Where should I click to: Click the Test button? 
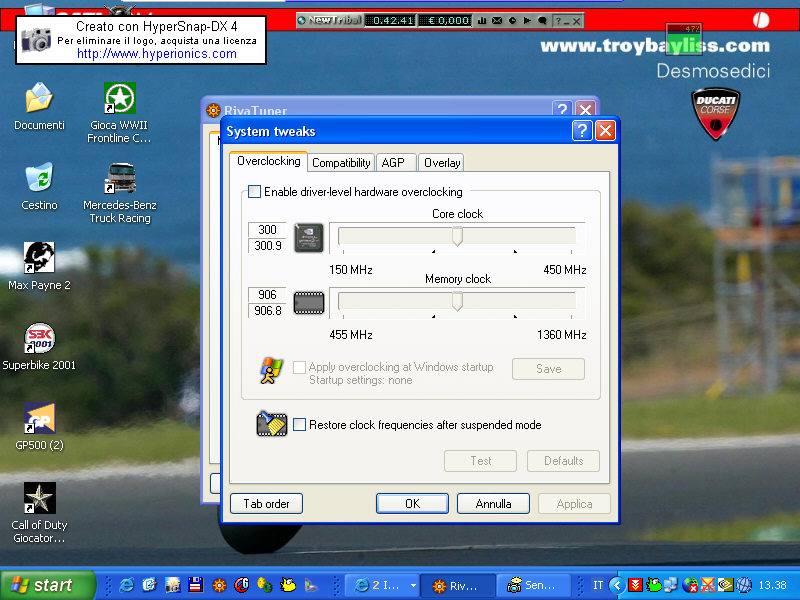481,461
